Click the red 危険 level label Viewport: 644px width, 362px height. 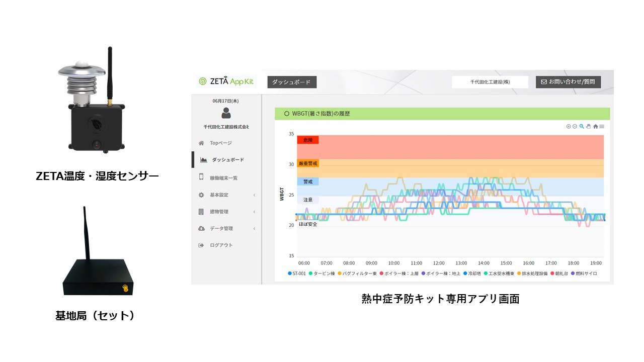307,140
